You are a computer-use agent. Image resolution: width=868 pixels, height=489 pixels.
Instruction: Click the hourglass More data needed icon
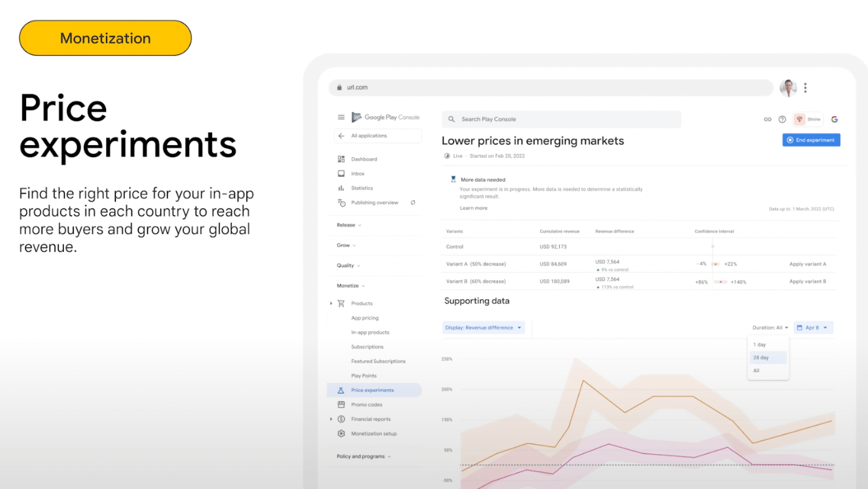(453, 179)
